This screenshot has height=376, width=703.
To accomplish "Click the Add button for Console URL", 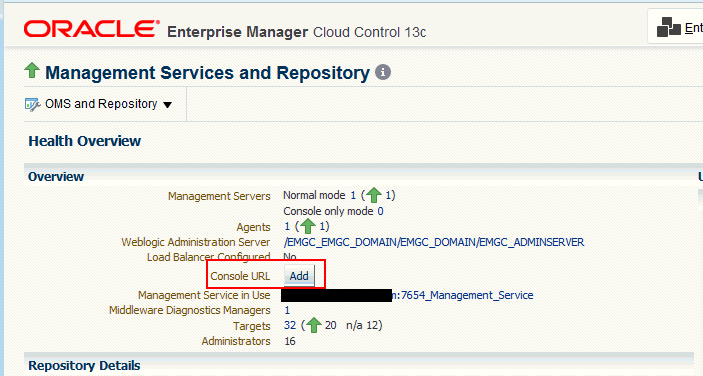I will pos(299,276).
